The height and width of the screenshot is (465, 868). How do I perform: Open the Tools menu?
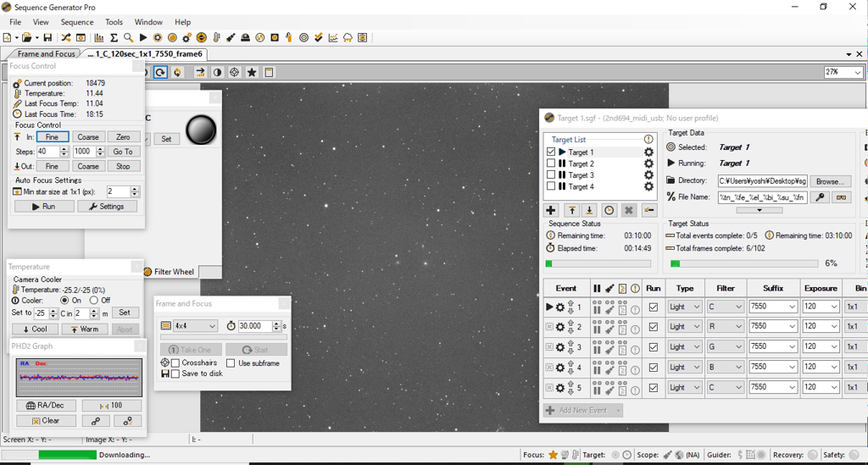(114, 22)
